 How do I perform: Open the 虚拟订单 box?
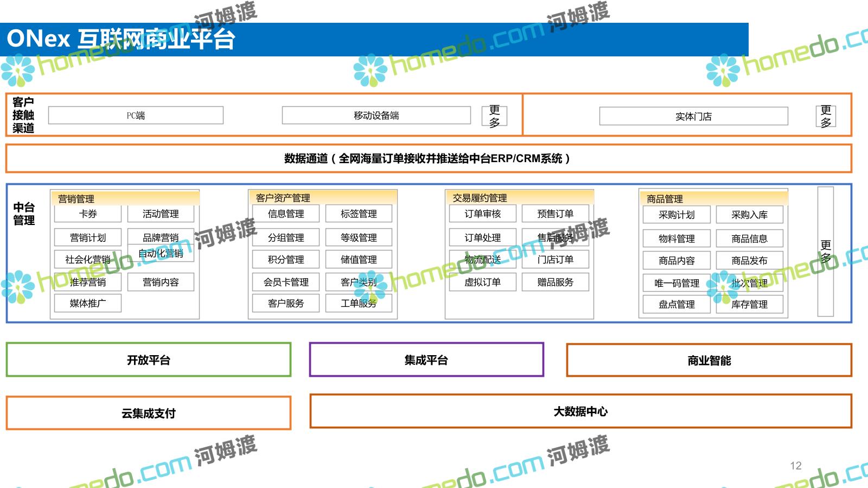click(x=483, y=282)
